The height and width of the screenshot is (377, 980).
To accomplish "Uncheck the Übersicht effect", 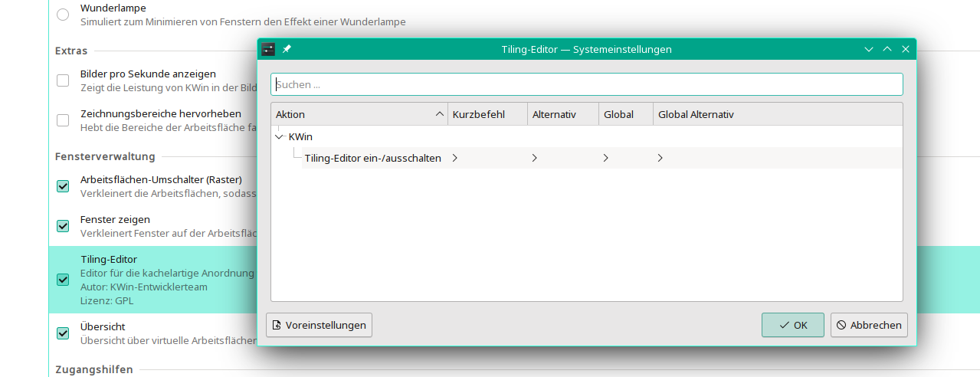I will pyautogui.click(x=63, y=333).
